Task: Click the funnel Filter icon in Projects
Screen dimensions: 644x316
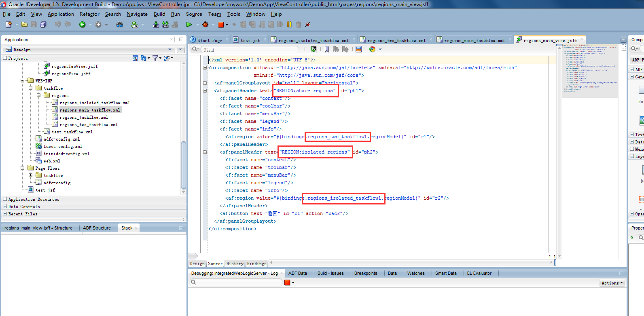Action: coord(155,58)
